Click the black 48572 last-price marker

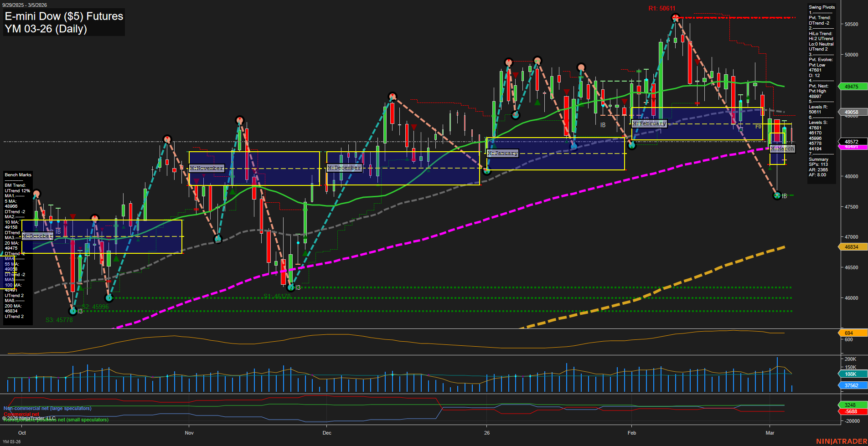[852, 141]
